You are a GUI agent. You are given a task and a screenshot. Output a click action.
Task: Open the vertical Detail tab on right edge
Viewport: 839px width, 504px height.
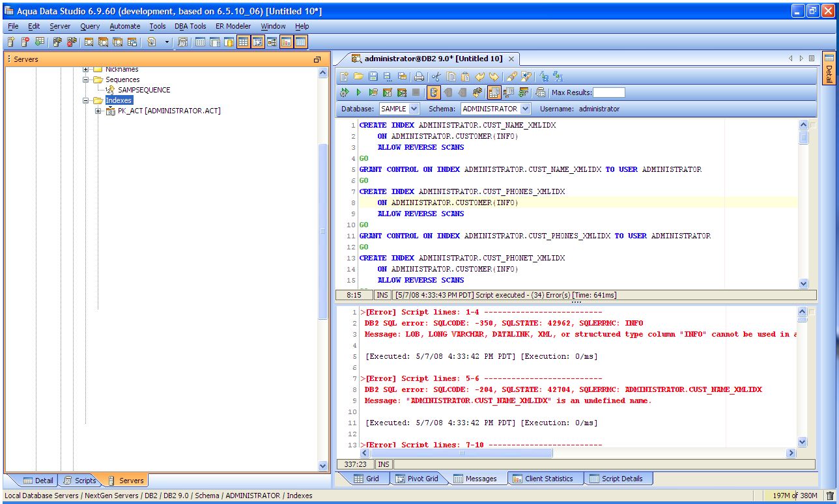[829, 67]
